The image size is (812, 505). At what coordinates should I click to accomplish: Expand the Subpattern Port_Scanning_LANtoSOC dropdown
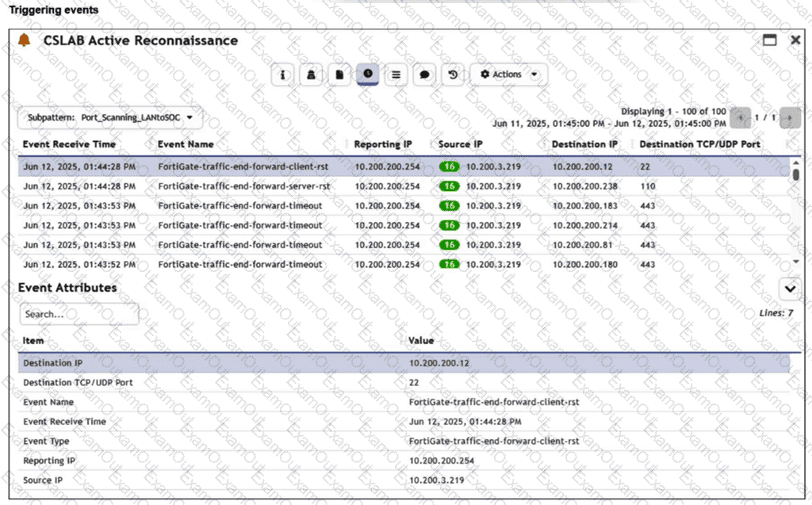coord(110,118)
